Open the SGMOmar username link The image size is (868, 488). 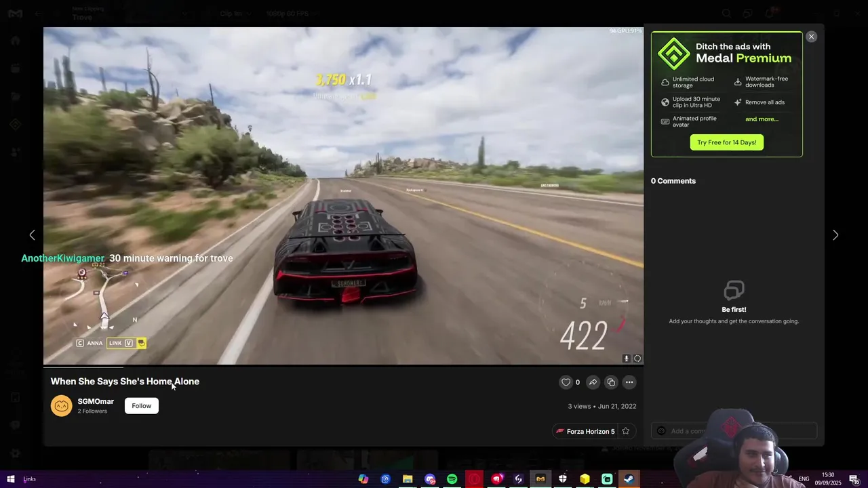point(96,401)
